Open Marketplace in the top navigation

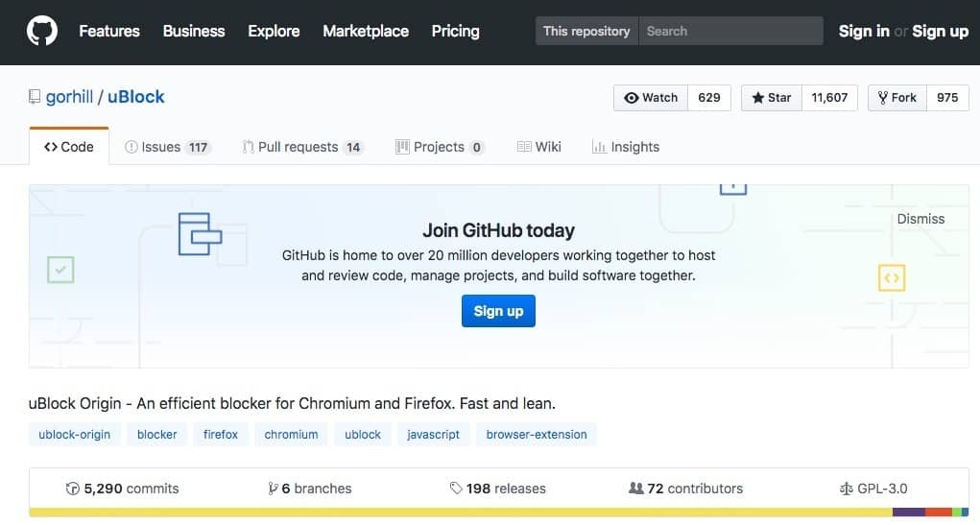[x=366, y=32]
